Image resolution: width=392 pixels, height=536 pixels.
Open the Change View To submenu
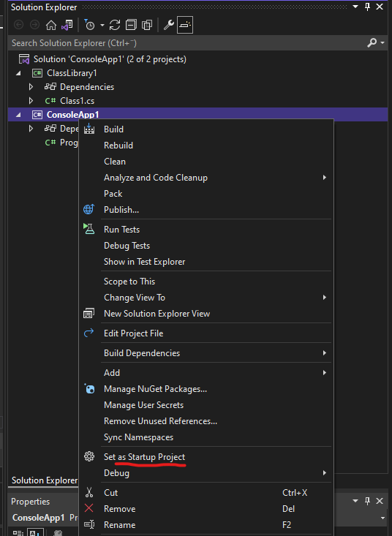pos(206,298)
